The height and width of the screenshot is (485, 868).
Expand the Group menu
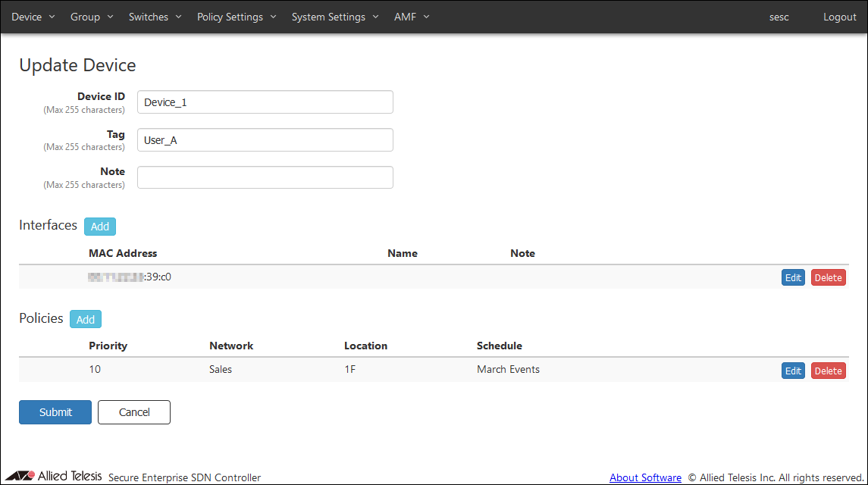coord(91,17)
